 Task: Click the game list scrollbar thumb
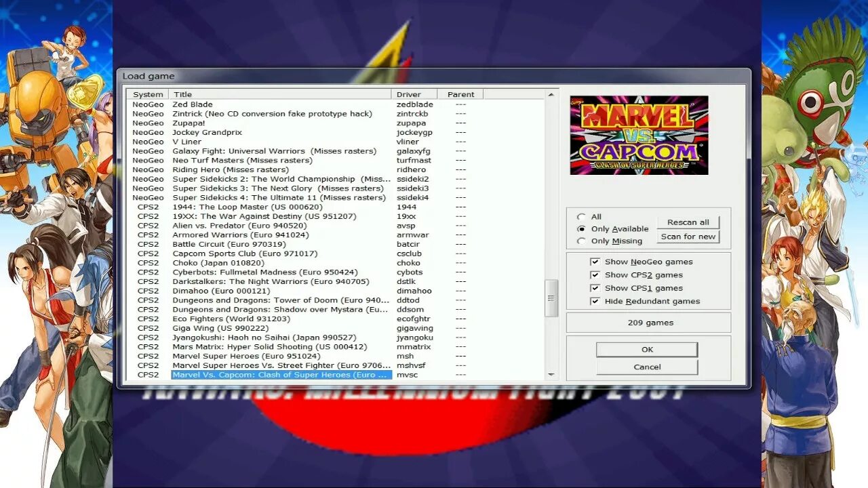click(x=551, y=298)
